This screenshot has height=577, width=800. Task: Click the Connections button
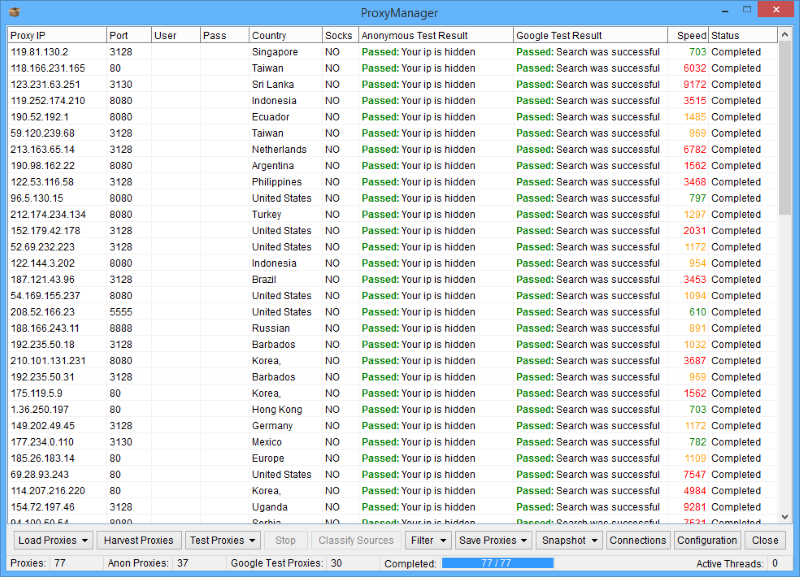click(x=637, y=540)
